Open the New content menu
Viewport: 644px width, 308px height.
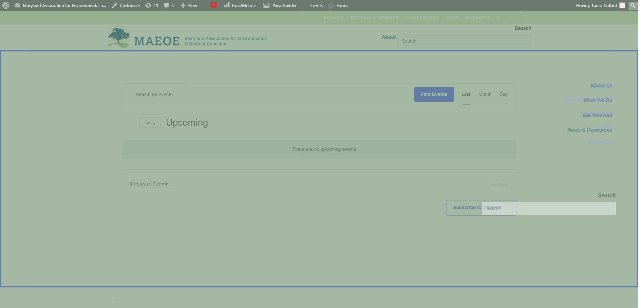(x=189, y=5)
